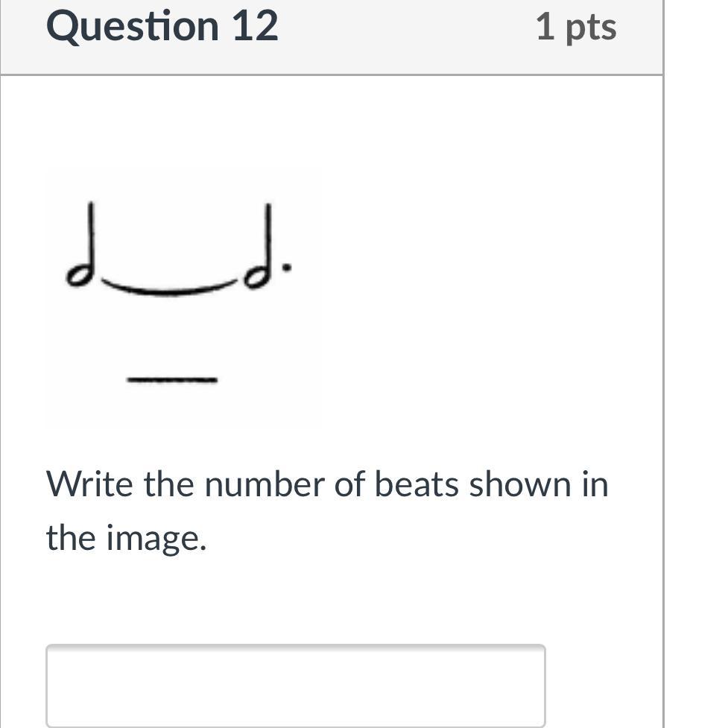Click the "1 pts" points label
728x728 pixels.
coord(575,28)
